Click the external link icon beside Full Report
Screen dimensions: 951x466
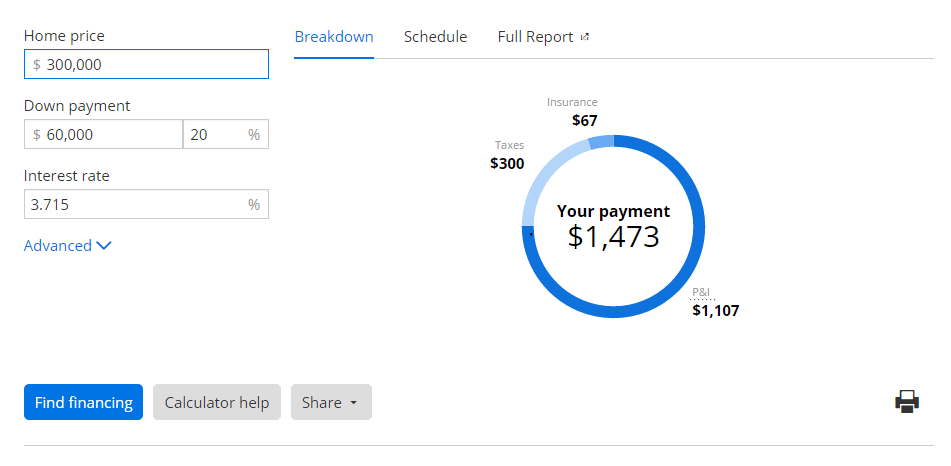click(x=585, y=37)
